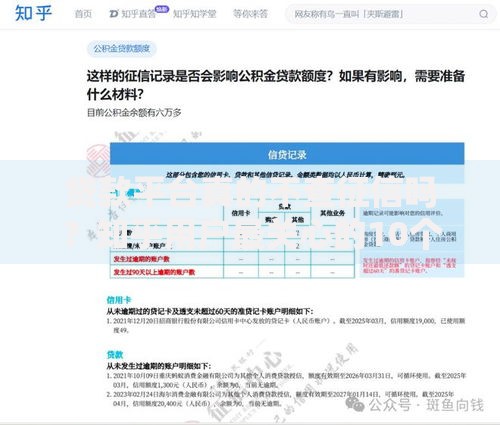Switch to the 等你来答 tab

[250, 14]
